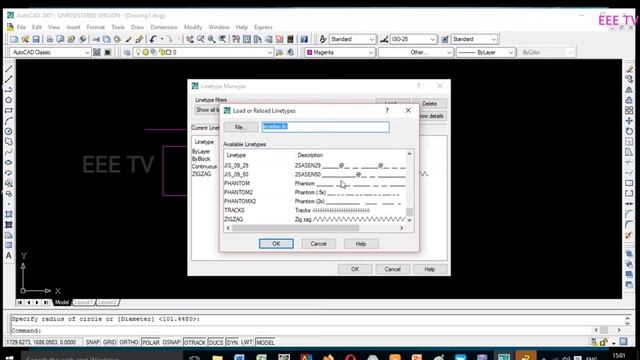Select the Explode modify tool

[x=629, y=235]
